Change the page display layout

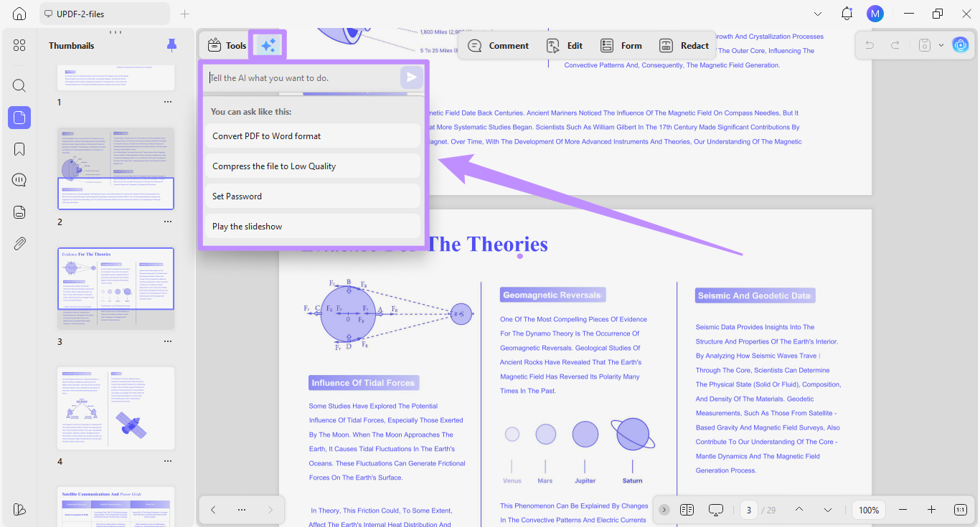(687, 510)
